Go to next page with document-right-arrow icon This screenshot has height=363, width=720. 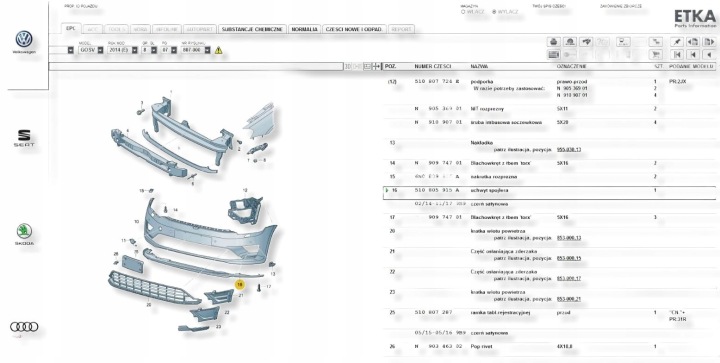(x=709, y=42)
